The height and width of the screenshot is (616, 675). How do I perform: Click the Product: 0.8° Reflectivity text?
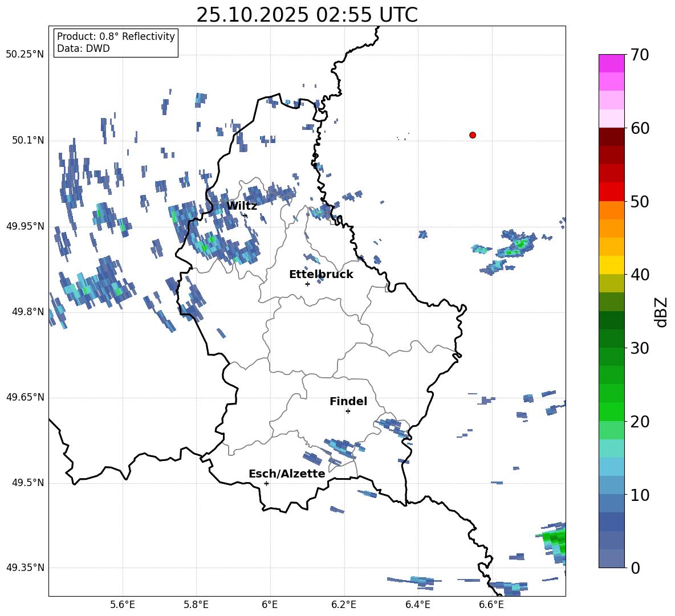click(x=116, y=36)
